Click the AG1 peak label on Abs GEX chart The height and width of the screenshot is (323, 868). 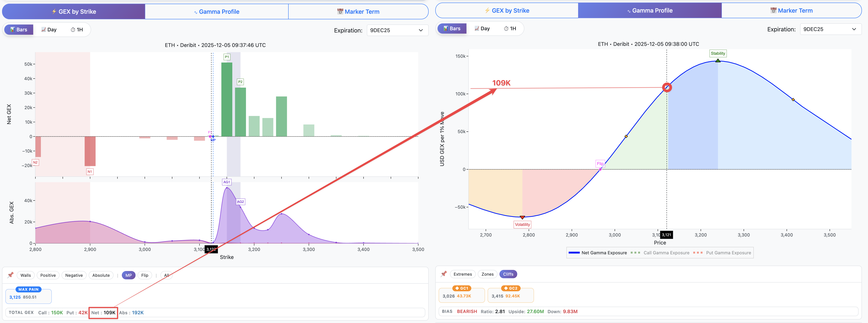[226, 182]
